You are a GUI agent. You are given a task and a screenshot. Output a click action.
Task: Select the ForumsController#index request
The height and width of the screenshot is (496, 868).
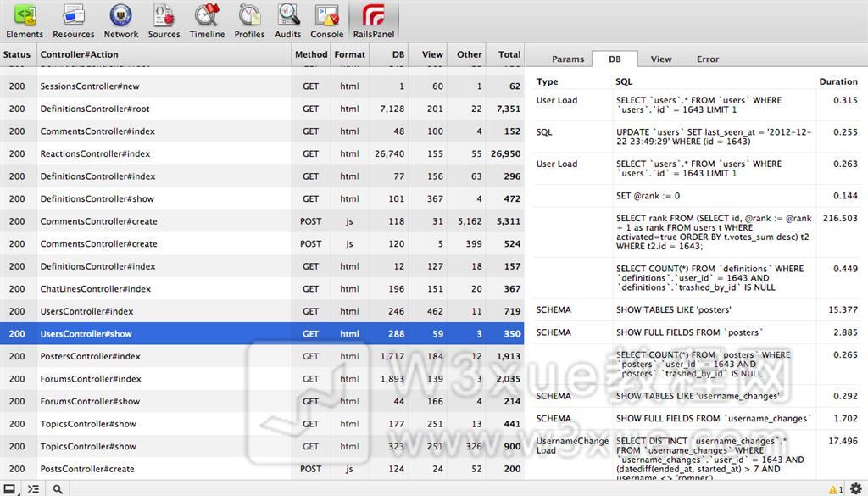[262, 379]
